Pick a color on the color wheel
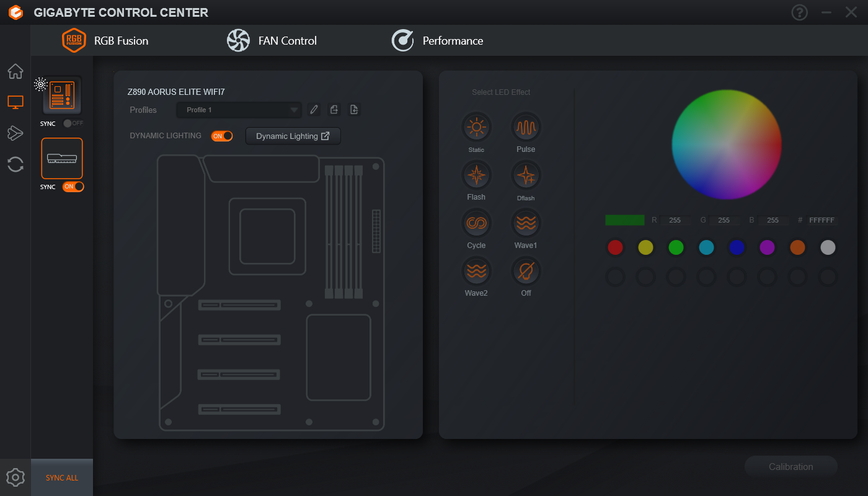Image resolution: width=868 pixels, height=496 pixels. [727, 144]
